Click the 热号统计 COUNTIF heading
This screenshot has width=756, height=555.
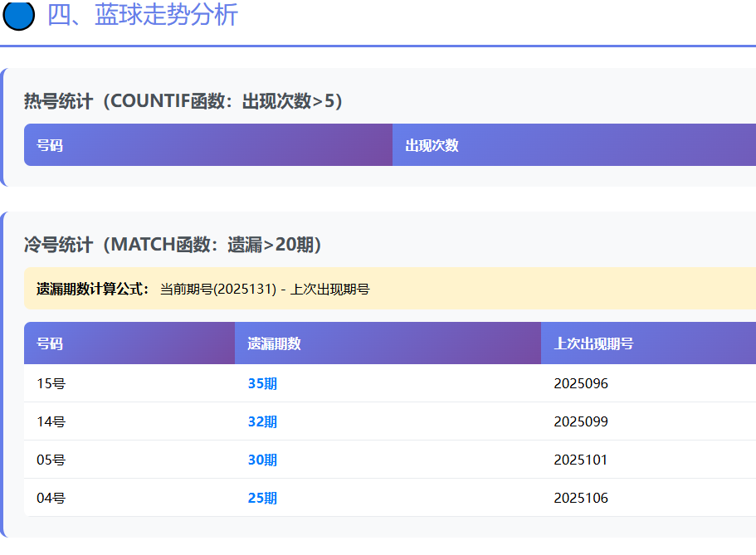tap(183, 101)
